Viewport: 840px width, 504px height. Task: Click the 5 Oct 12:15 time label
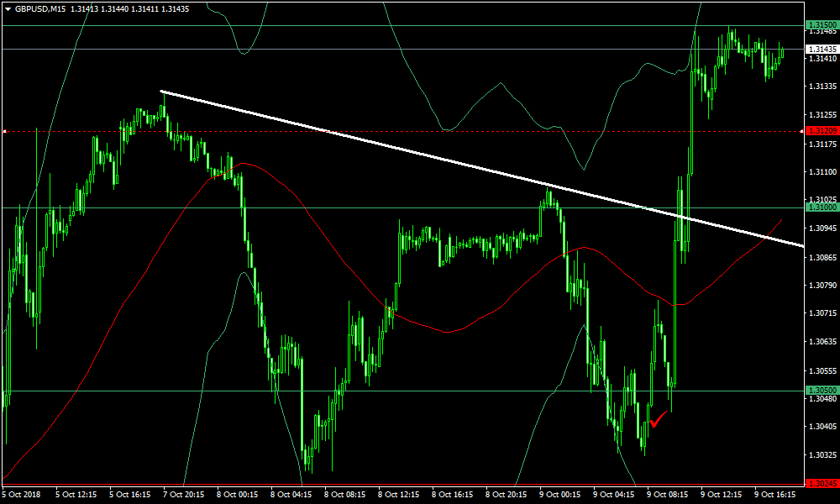[x=76, y=495]
